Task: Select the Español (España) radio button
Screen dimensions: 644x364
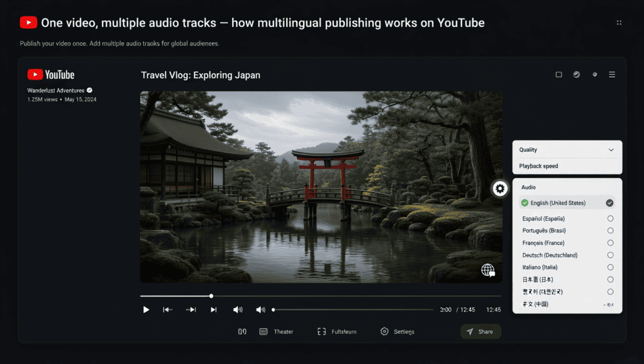Action: tap(610, 219)
